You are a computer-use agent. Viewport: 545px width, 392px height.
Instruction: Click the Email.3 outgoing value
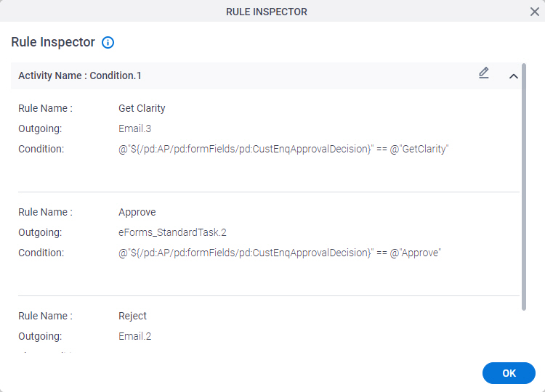tap(135, 128)
